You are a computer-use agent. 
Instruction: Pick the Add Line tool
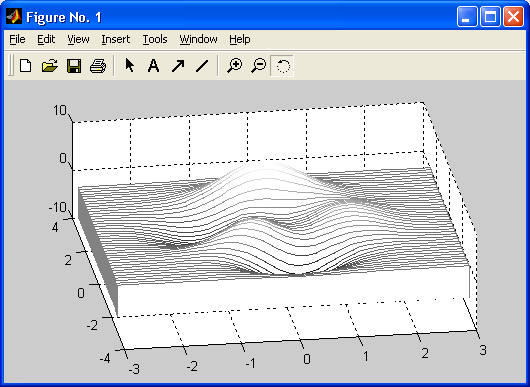(x=202, y=66)
